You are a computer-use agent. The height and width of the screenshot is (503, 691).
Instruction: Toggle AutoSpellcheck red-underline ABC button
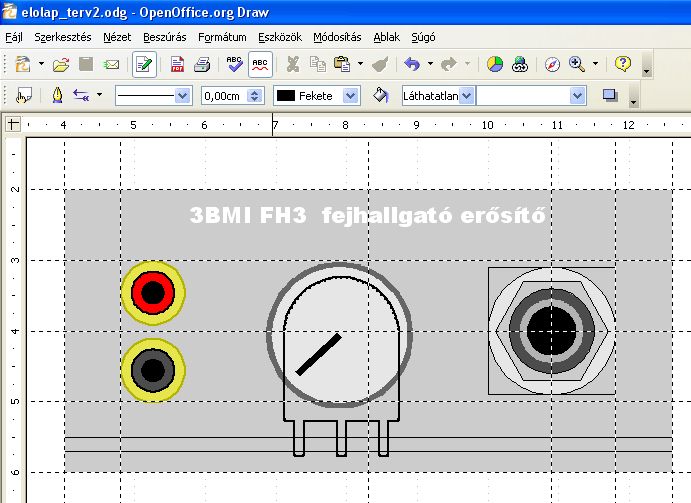pyautogui.click(x=260, y=65)
